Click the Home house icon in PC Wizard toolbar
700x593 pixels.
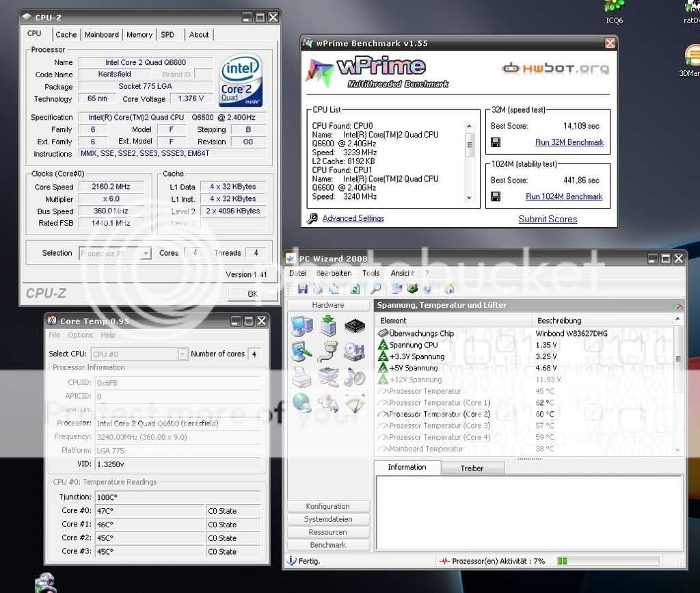(x=449, y=289)
